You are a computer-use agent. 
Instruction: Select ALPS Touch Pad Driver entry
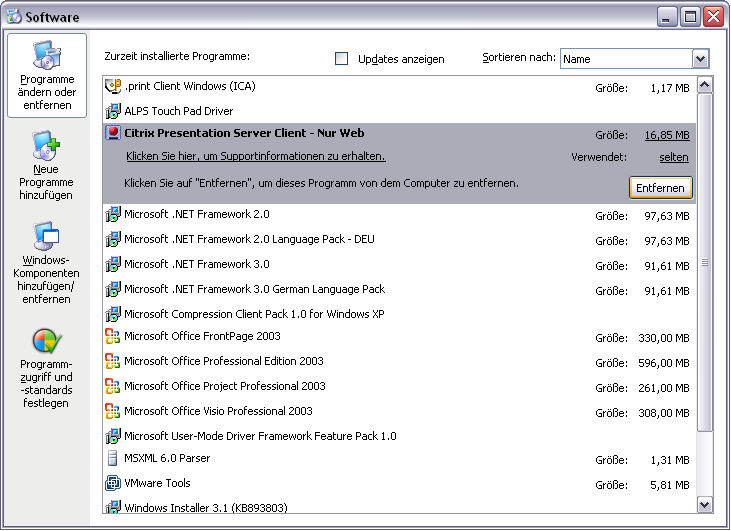point(399,111)
